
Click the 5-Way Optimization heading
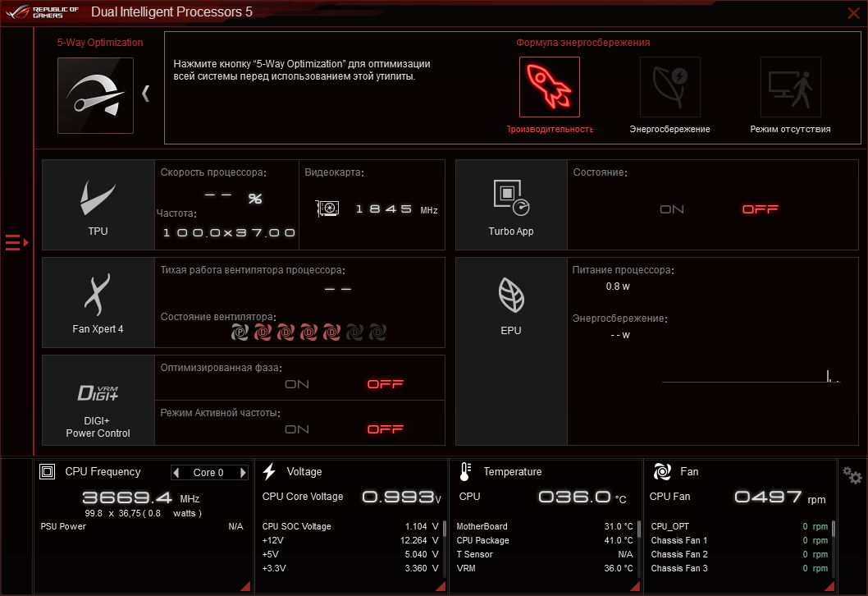tap(99, 43)
